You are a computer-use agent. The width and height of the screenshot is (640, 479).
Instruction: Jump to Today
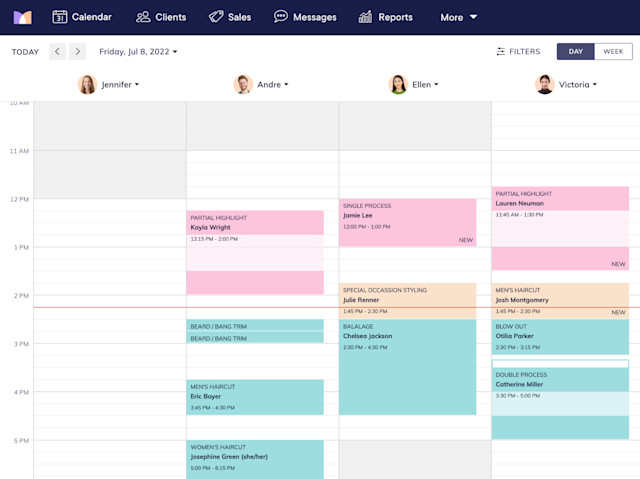coord(25,52)
